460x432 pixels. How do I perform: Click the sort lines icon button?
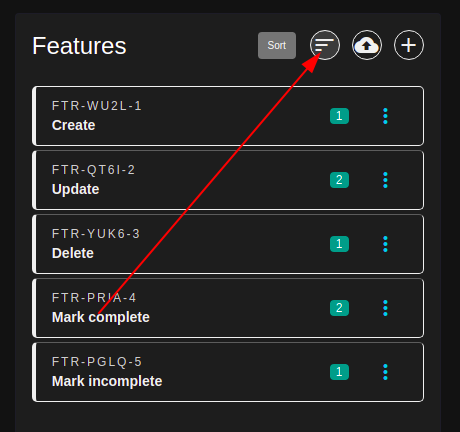[x=325, y=45]
